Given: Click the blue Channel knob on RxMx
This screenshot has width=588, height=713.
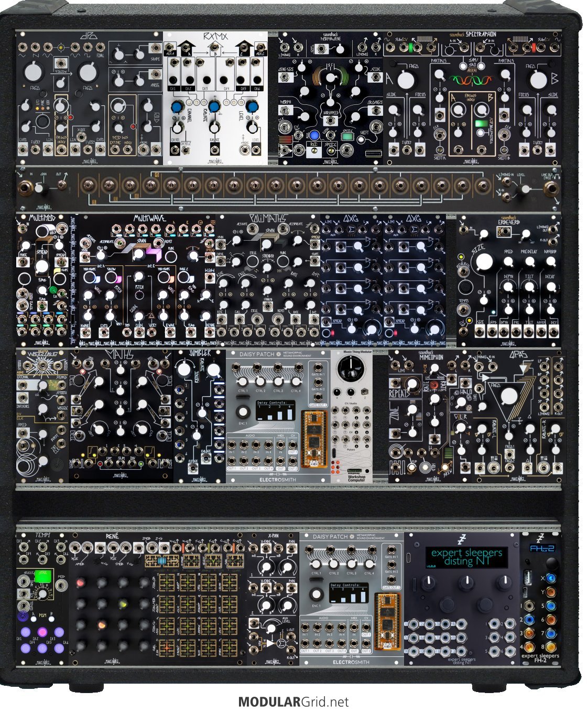Looking at the screenshot, I should point(178,107).
